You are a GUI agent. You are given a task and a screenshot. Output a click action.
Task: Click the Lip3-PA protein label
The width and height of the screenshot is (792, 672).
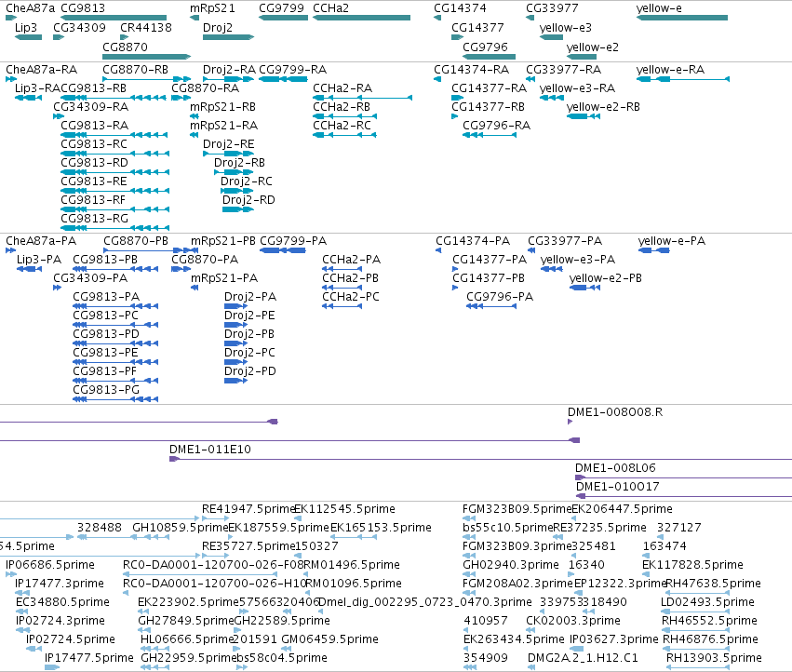[39, 259]
